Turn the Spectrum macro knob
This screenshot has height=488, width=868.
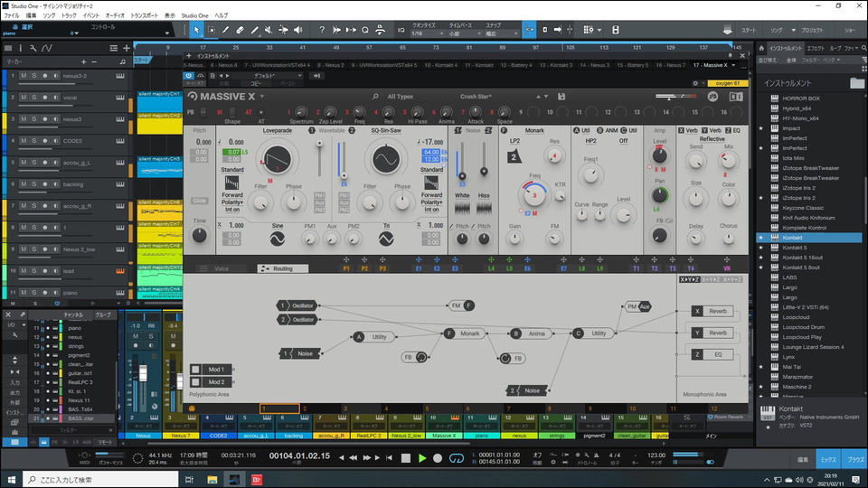301,112
